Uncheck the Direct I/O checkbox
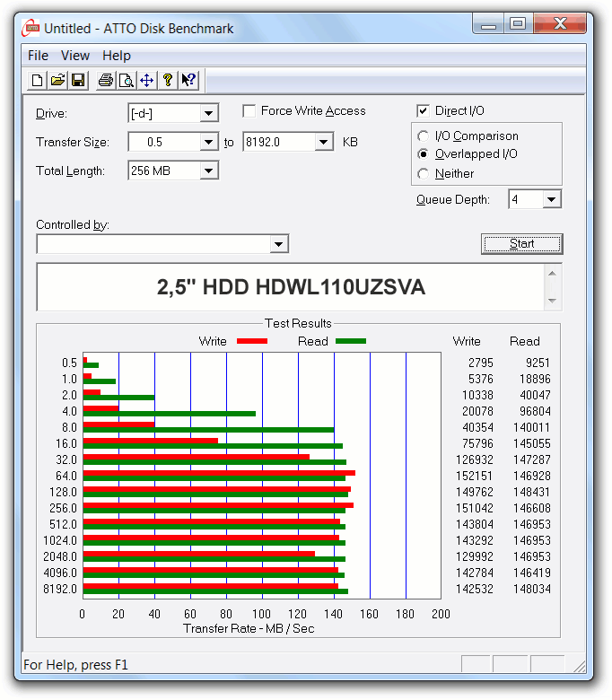 (423, 110)
